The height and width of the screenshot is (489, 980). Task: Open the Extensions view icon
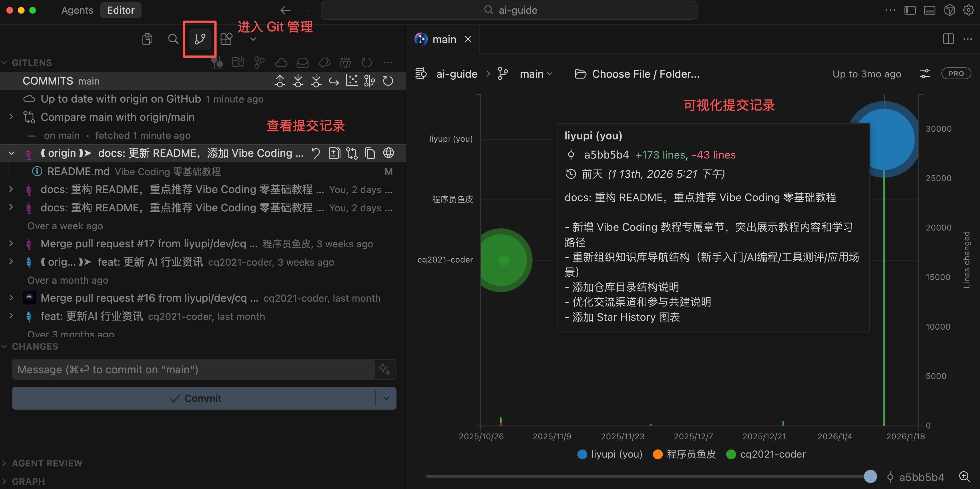coord(226,39)
